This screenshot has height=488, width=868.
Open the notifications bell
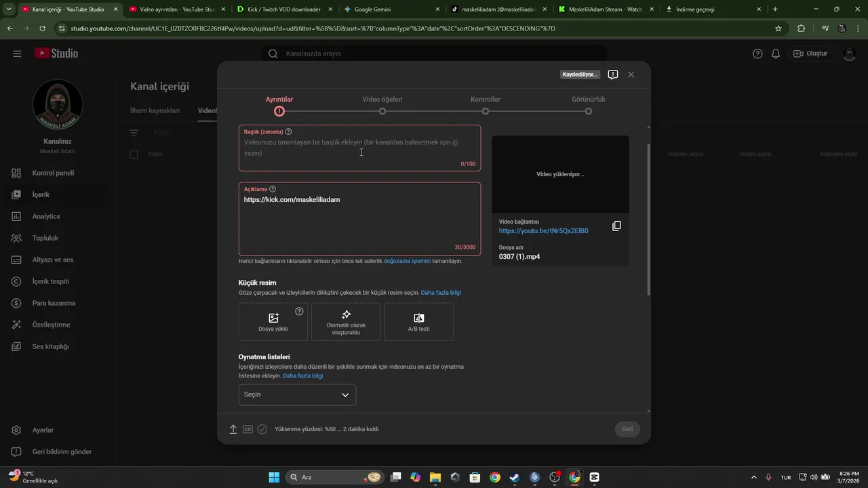(x=776, y=54)
